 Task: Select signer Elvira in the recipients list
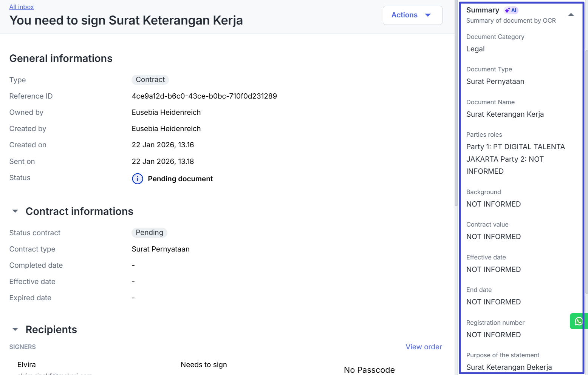[26, 364]
